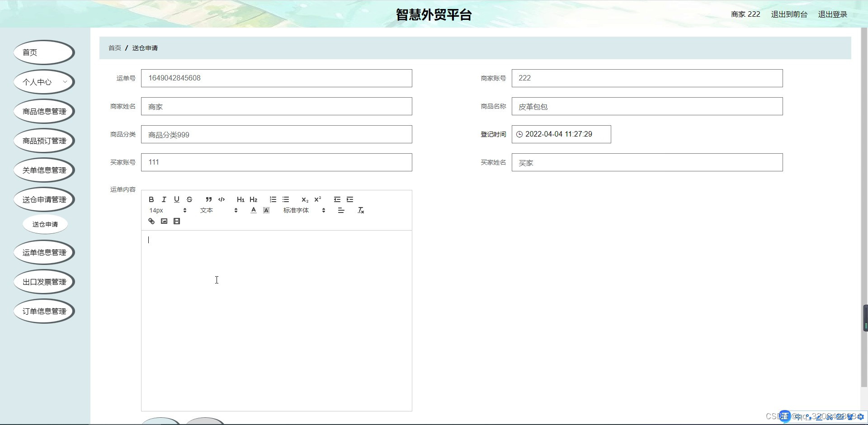
Task: Open 商品信息管理 sidebar menu
Action: [44, 111]
